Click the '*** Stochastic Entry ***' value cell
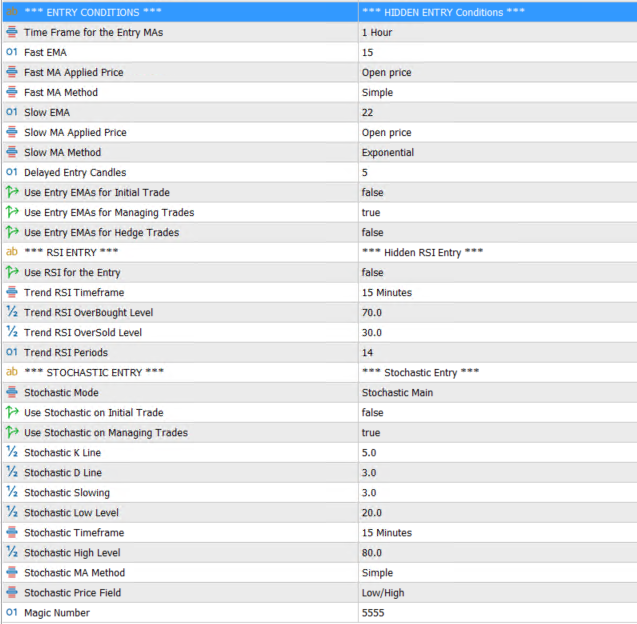 pos(498,372)
